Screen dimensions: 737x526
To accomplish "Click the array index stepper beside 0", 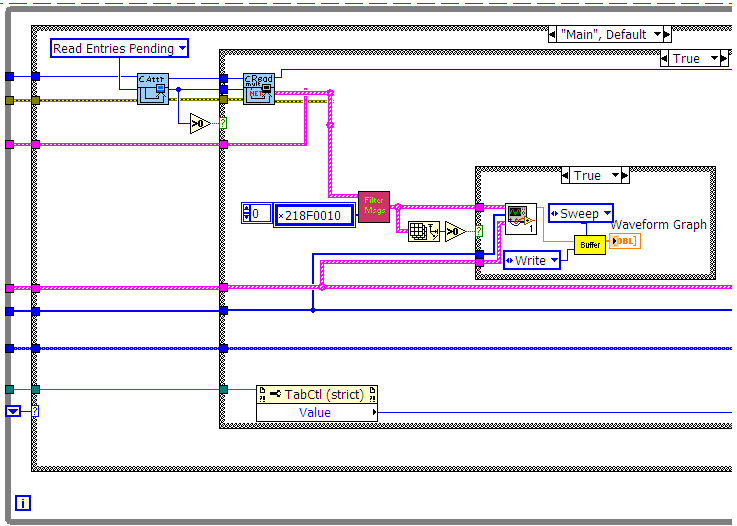I will click(x=246, y=213).
